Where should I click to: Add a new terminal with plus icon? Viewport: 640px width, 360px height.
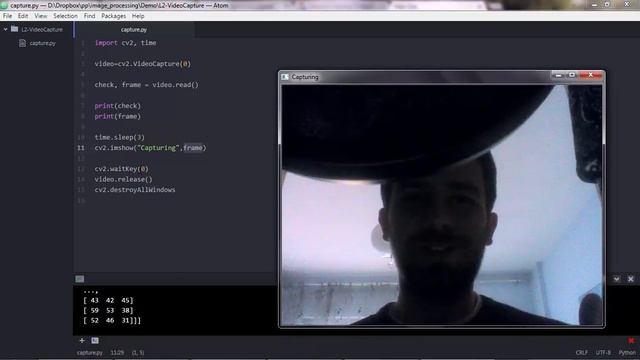point(82,340)
